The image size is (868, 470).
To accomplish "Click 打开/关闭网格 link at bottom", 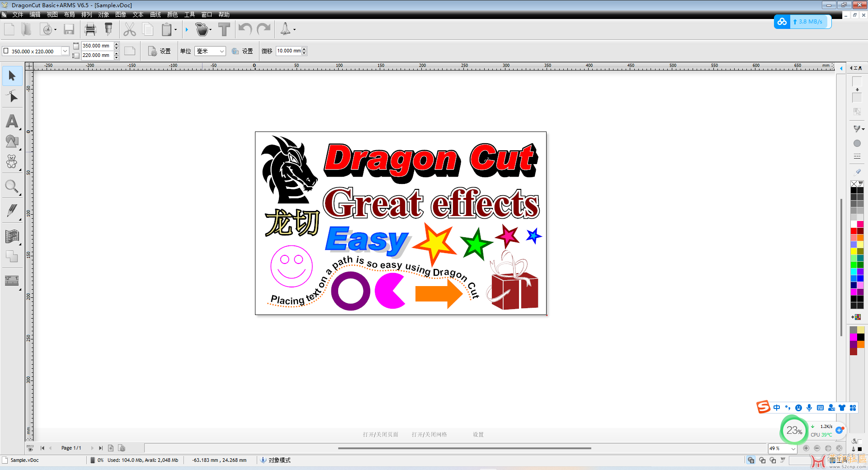I will click(x=429, y=434).
